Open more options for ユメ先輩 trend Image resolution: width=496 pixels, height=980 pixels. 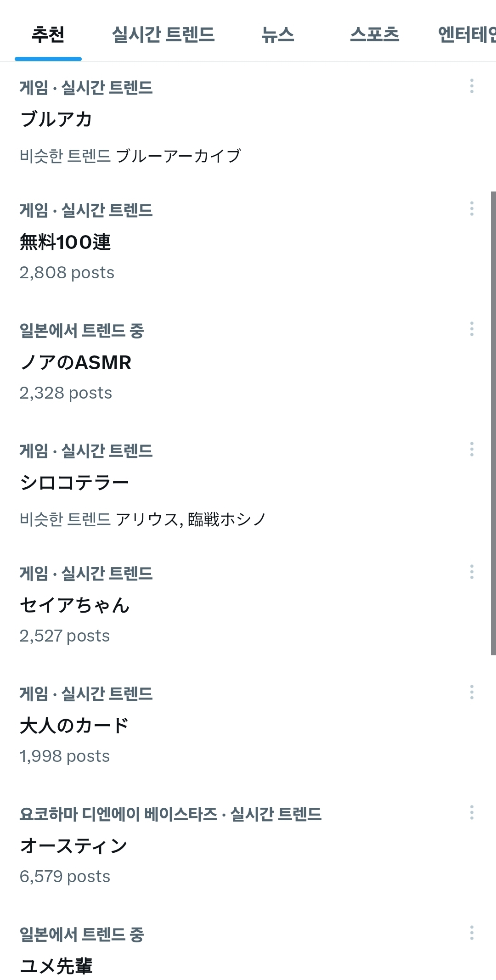click(x=472, y=933)
